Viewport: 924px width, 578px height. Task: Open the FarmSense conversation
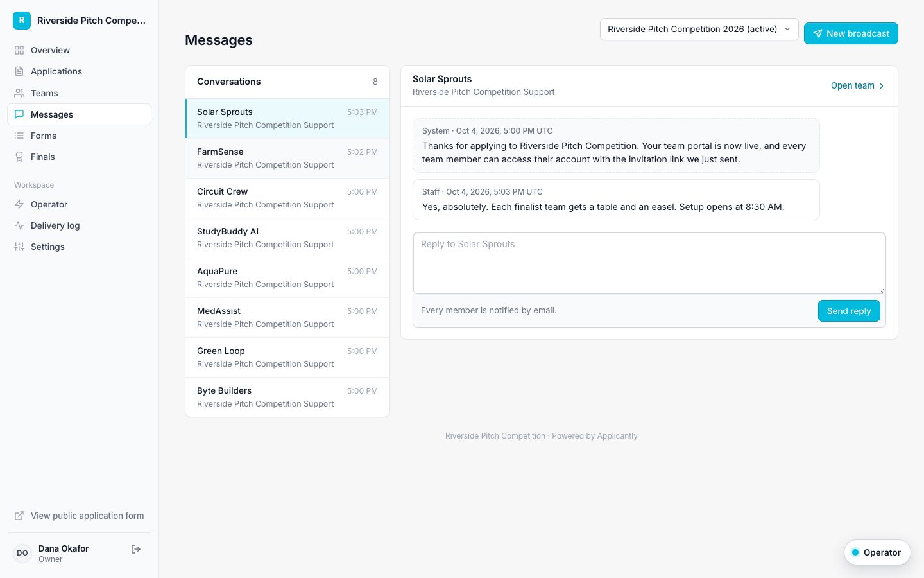[x=287, y=158]
